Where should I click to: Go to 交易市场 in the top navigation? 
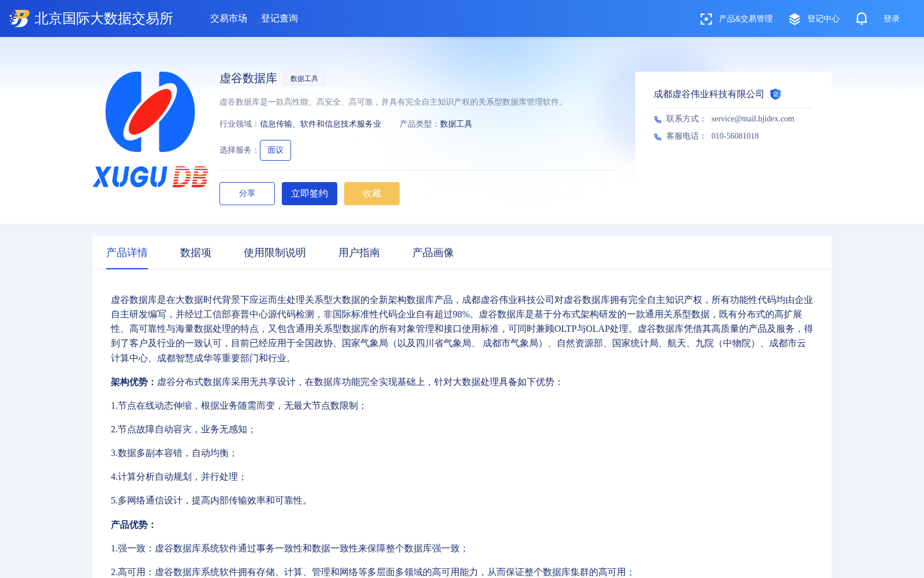pyautogui.click(x=229, y=18)
